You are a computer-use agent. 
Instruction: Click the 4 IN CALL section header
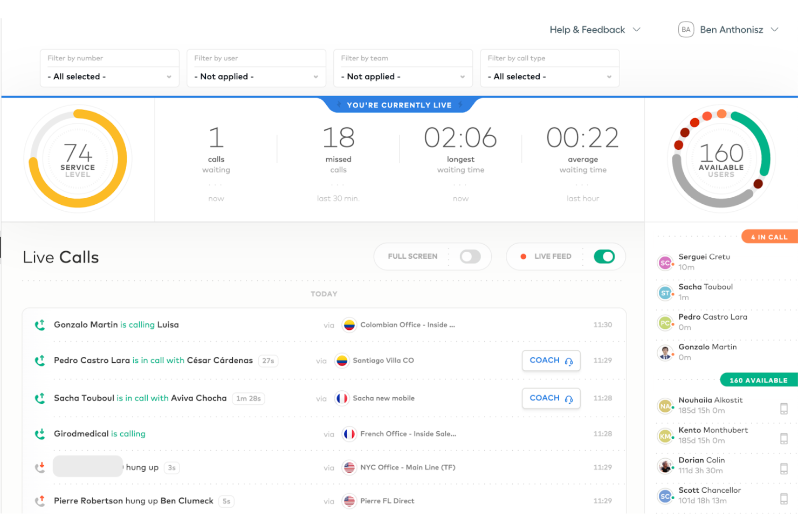(x=768, y=236)
